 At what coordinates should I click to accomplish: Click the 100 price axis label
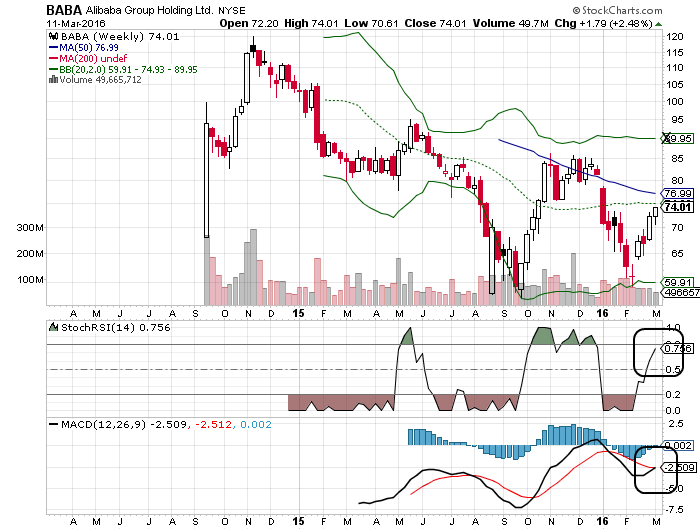(x=675, y=101)
